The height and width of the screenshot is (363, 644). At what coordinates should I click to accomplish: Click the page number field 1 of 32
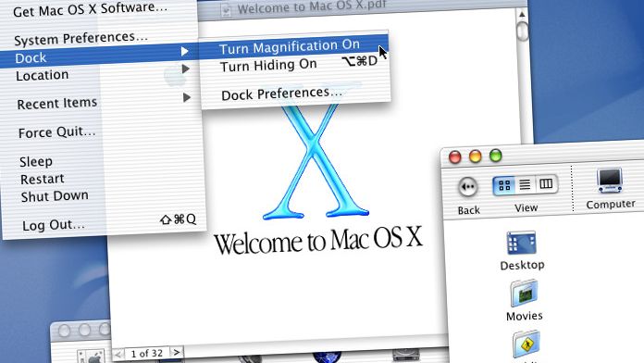point(146,353)
